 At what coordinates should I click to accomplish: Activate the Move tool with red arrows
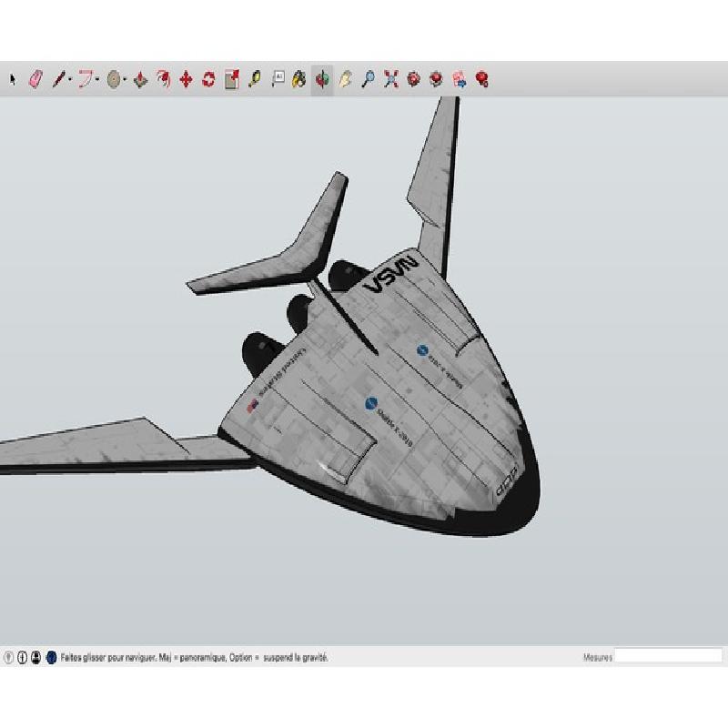click(x=186, y=80)
